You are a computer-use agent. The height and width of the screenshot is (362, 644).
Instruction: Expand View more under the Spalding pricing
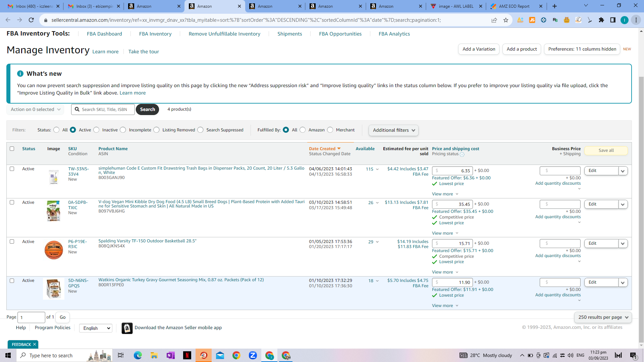pos(445,272)
